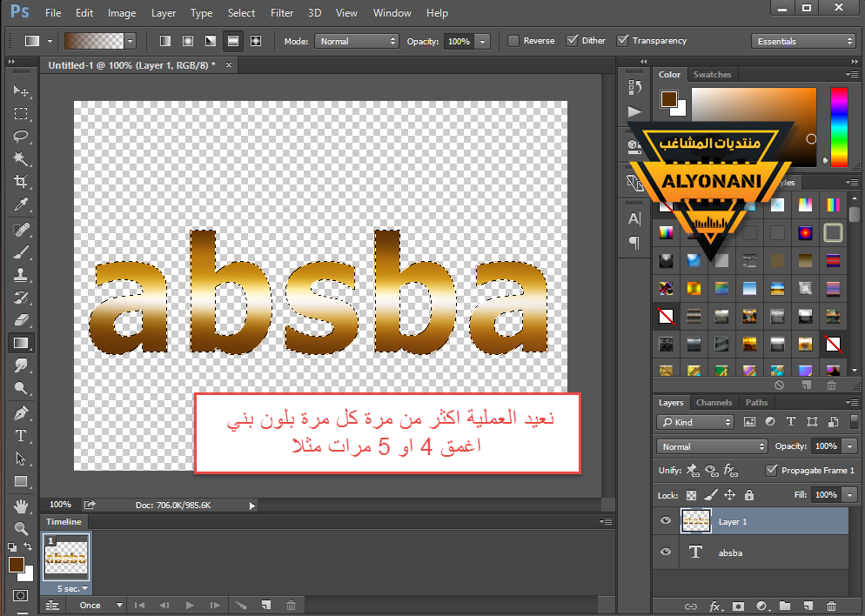Expand the layer blend mode Normal dropdown
The width and height of the screenshot is (865, 616).
pyautogui.click(x=713, y=446)
